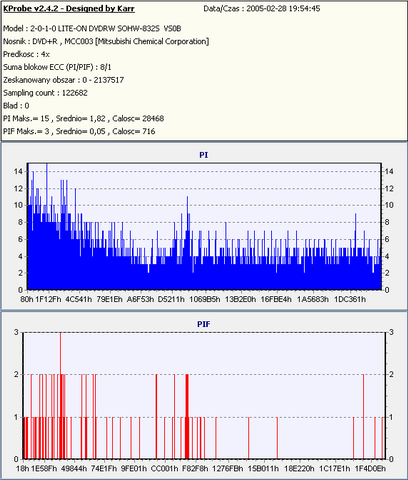The height and width of the screenshot is (480, 408).
Task: Click the Sampling count value line
Action: pos(45,93)
